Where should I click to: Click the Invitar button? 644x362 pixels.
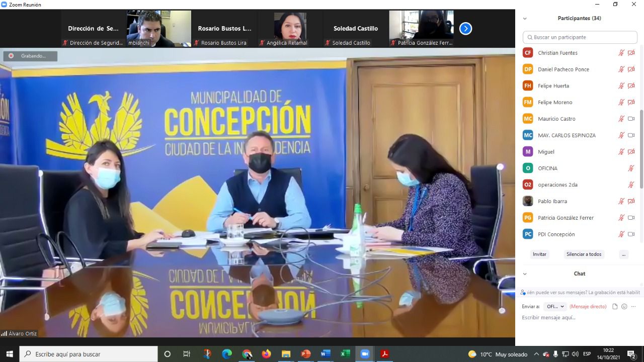point(539,254)
